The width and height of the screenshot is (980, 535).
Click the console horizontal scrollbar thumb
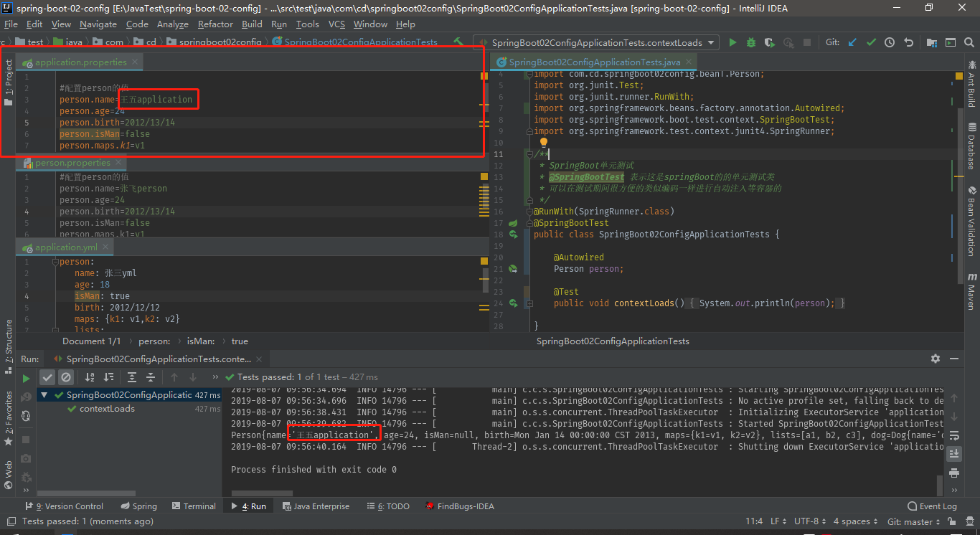coord(262,493)
